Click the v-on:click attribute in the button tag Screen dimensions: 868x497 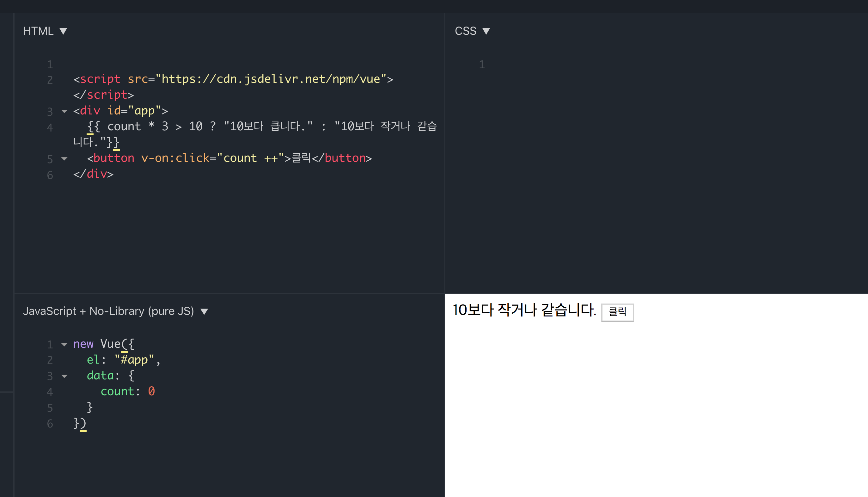(175, 158)
